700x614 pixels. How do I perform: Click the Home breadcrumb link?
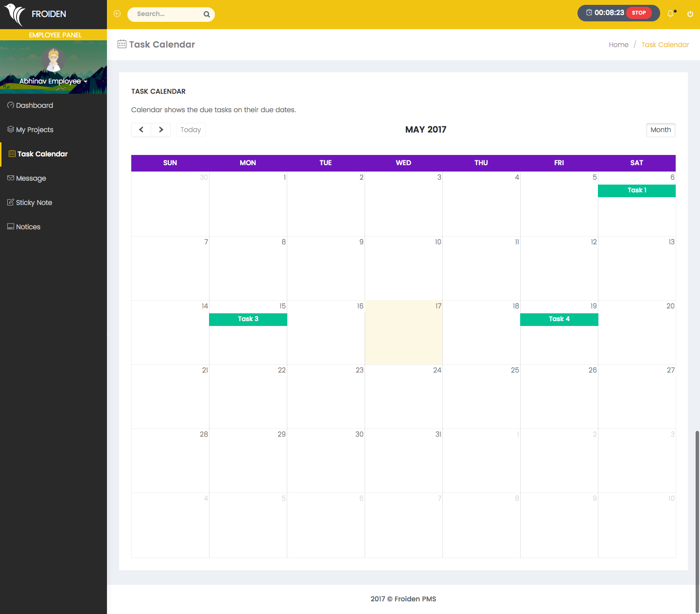[618, 45]
